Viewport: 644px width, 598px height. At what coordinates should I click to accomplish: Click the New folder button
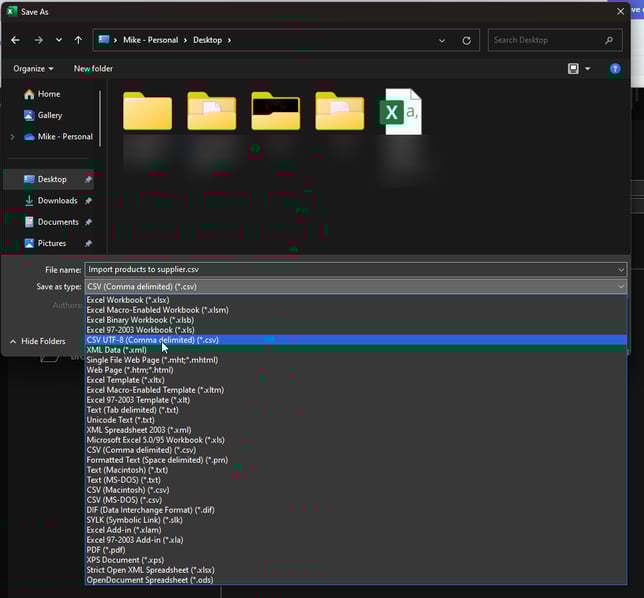tap(93, 69)
